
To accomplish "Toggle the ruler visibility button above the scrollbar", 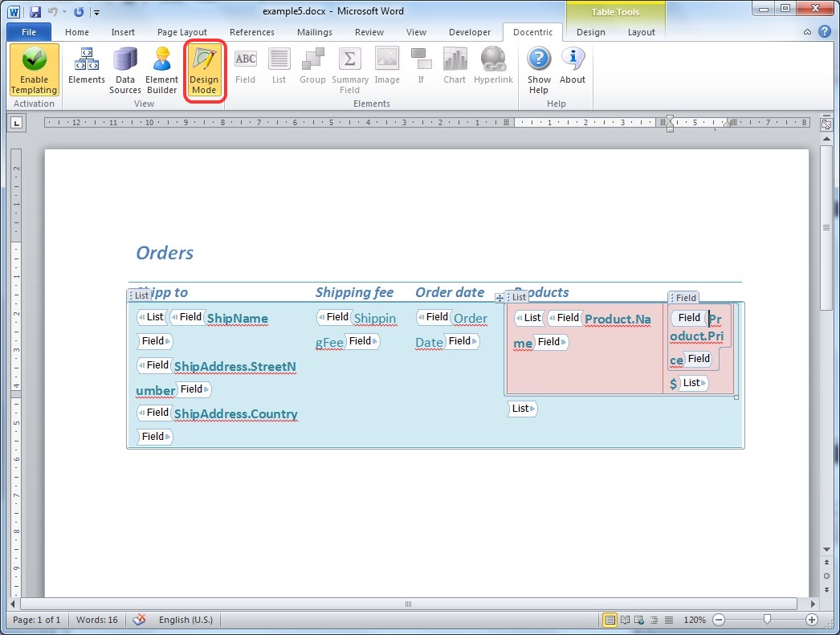I will pyautogui.click(x=826, y=123).
